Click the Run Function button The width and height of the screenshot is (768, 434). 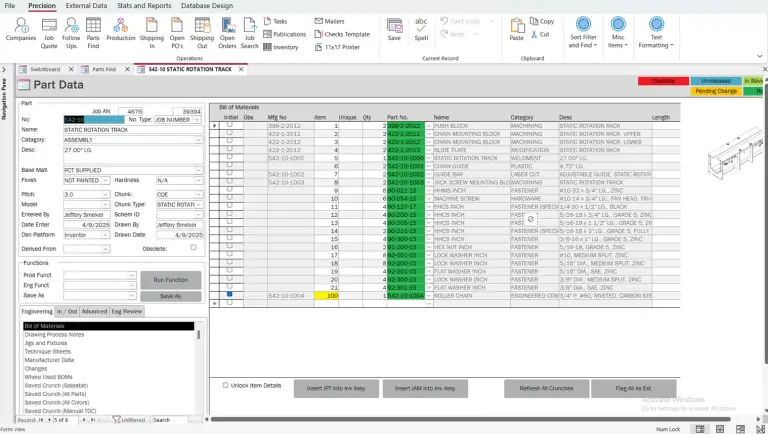coord(170,280)
